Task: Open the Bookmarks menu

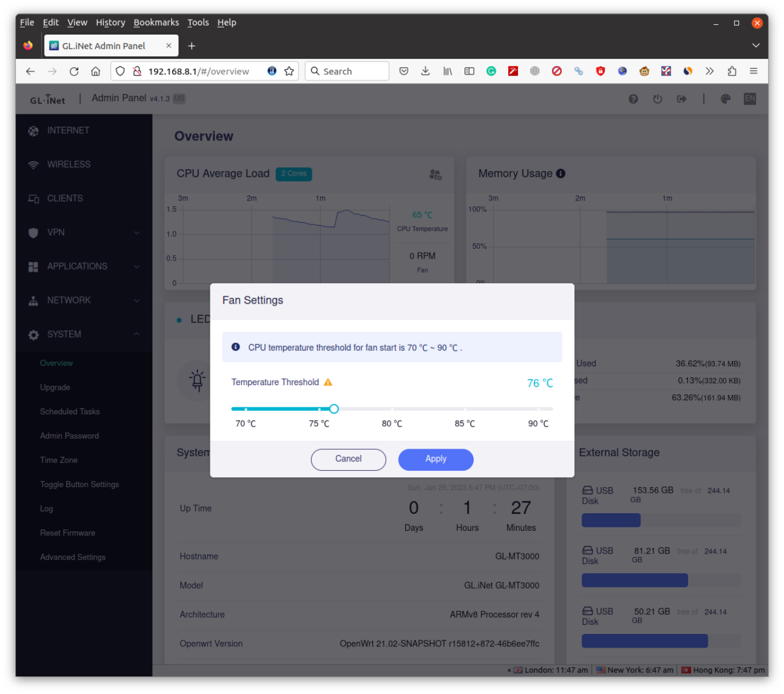Action: click(156, 22)
